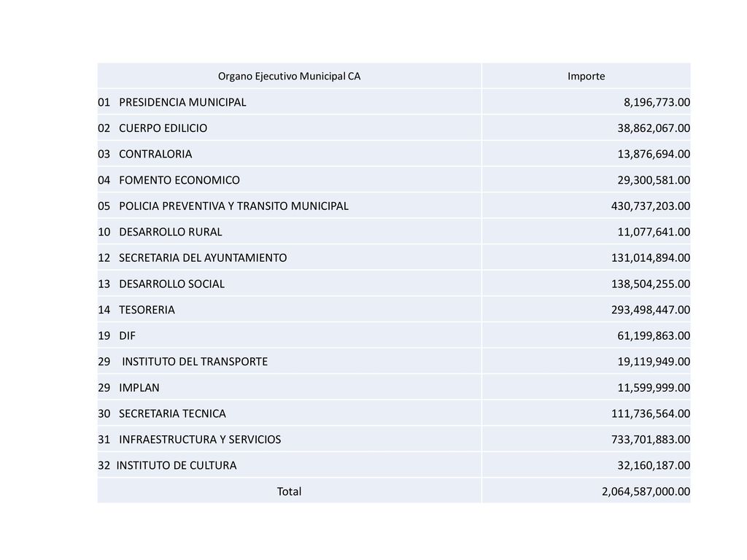Click the CONTRALORIA amount 13,876,694.00
Screen dimensions: 747x560
coord(654,155)
